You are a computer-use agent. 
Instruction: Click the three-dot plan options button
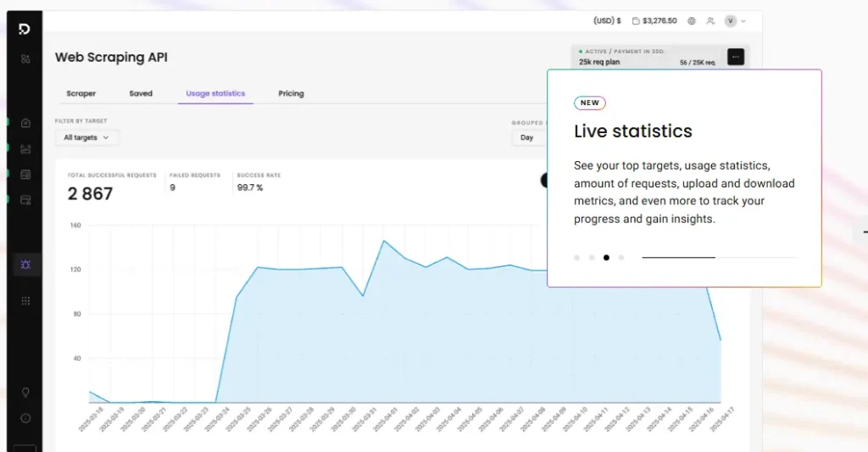[x=736, y=57]
